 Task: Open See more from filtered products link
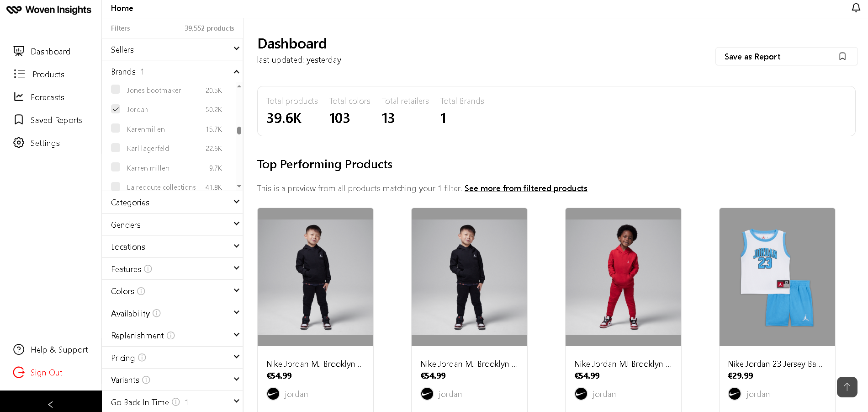tap(526, 188)
